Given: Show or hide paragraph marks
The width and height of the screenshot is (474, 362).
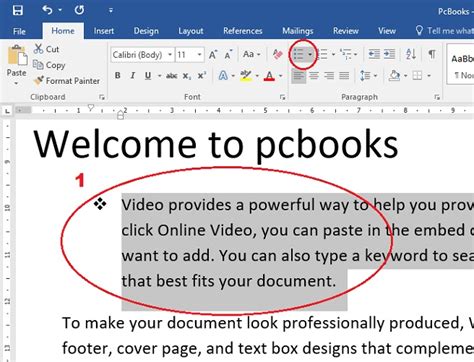Looking at the screenshot, I should point(432,54).
